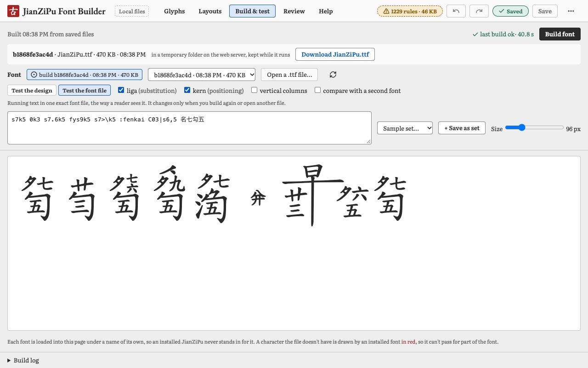Click the 'last build ok· 40.8 s' status
This screenshot has width=588, height=368.
tap(503, 34)
